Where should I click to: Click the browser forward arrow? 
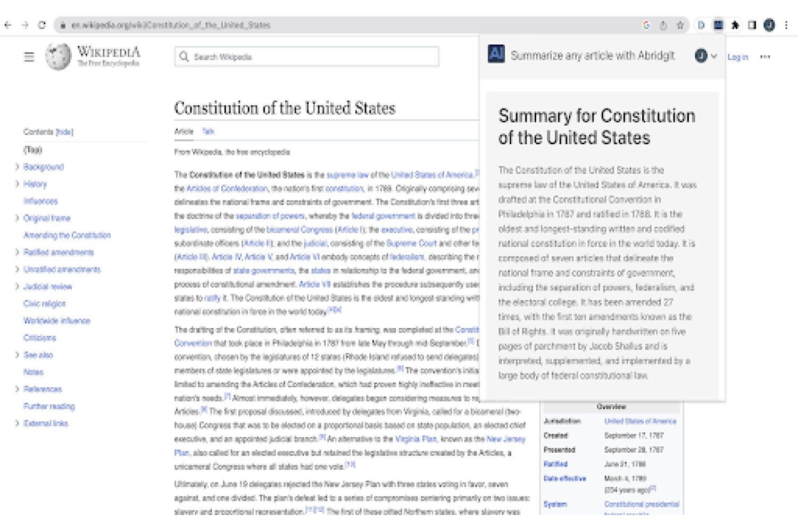[25, 25]
